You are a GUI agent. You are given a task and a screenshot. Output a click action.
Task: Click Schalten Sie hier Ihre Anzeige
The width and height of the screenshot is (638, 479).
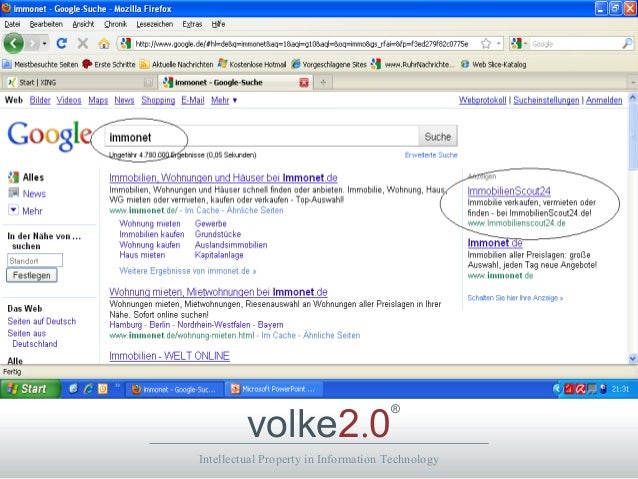coord(515,298)
